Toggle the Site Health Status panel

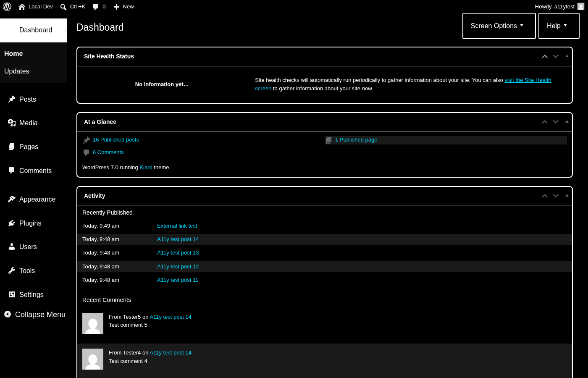tap(567, 56)
